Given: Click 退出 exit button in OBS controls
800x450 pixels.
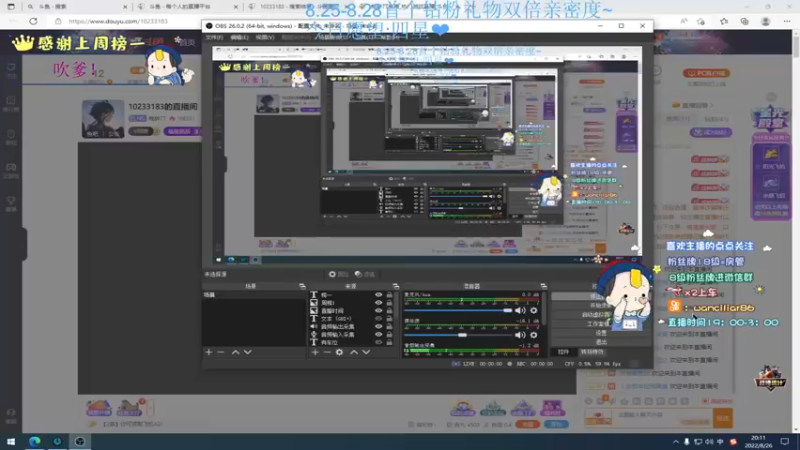Looking at the screenshot, I should click(601, 342).
